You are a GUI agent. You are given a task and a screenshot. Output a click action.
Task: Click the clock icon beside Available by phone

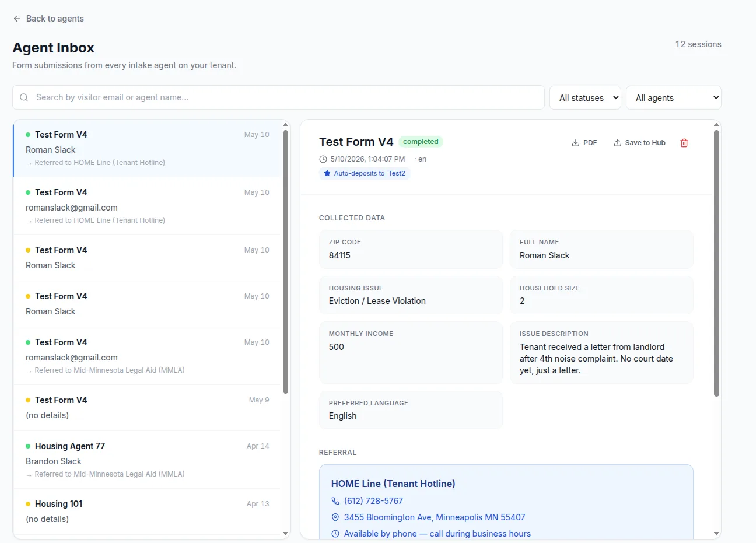335,534
